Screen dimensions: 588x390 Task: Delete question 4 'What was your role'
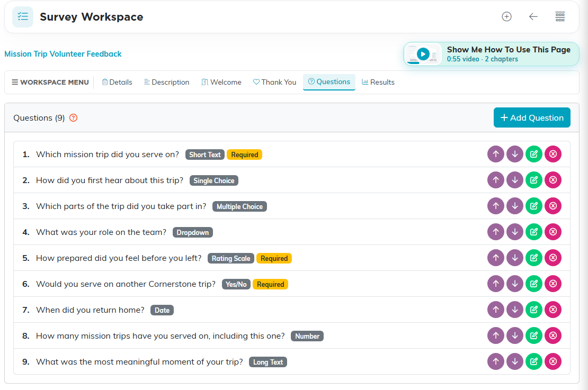tap(553, 232)
